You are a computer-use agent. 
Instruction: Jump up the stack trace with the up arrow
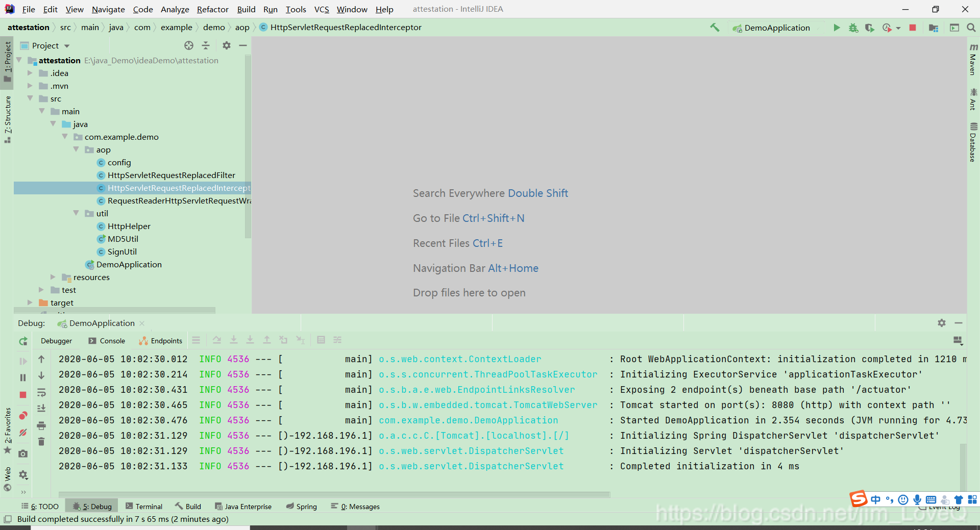[x=41, y=360]
